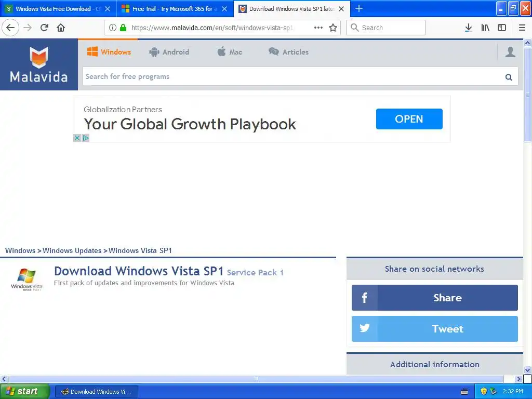532x399 pixels.
Task: Click the horizontal scrollbar left arrow
Action: point(4,379)
